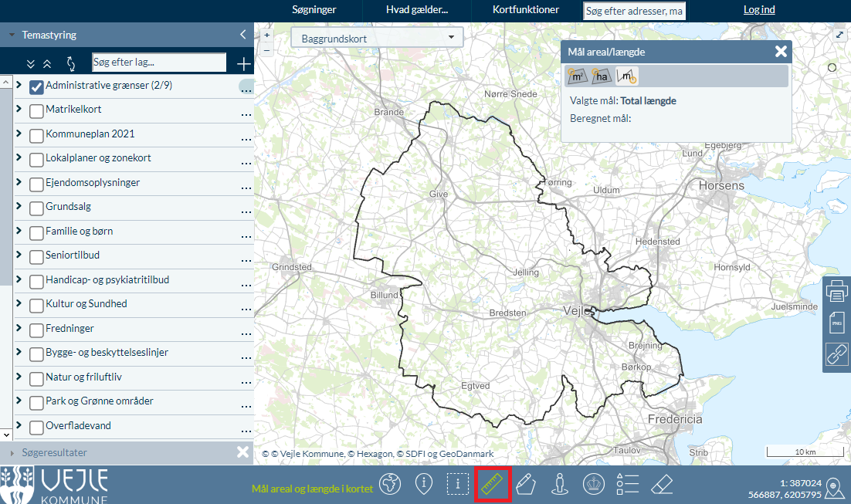Open the Søgninger menu
The width and height of the screenshot is (851, 504).
314,9
